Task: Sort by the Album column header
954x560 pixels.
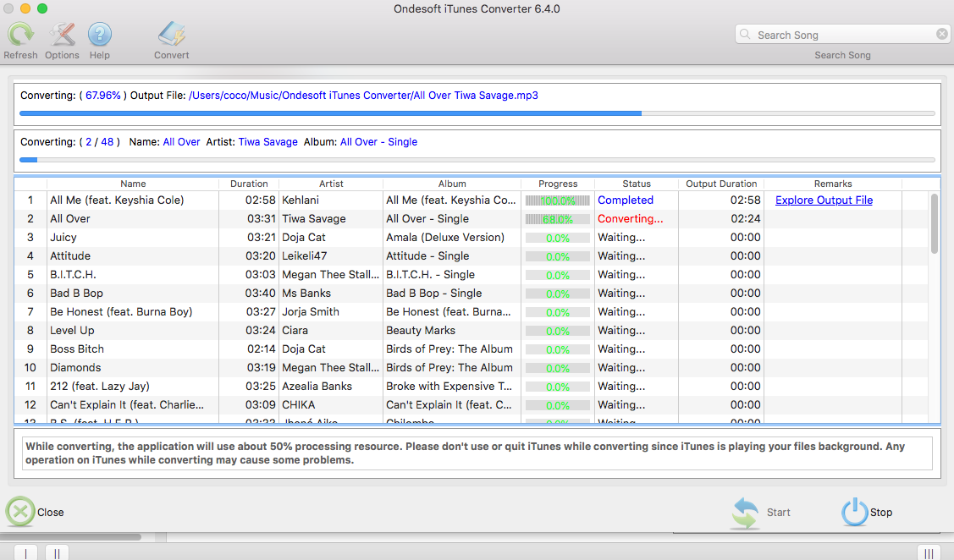Action: [452, 184]
